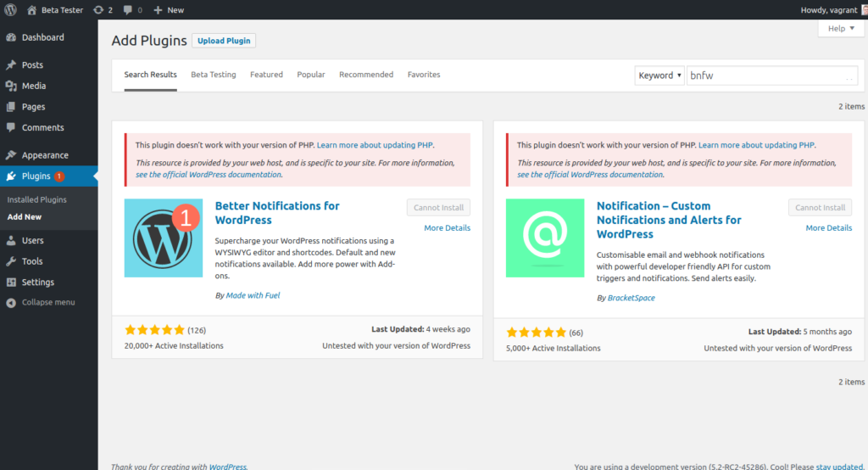This screenshot has width=868, height=470.
Task: Click 5,000+ Active Installations text
Action: [x=553, y=348]
